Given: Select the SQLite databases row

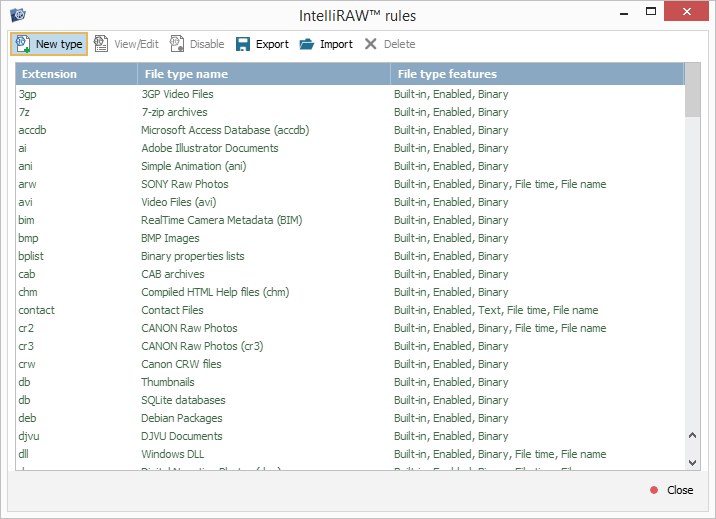Looking at the screenshot, I should coord(183,400).
